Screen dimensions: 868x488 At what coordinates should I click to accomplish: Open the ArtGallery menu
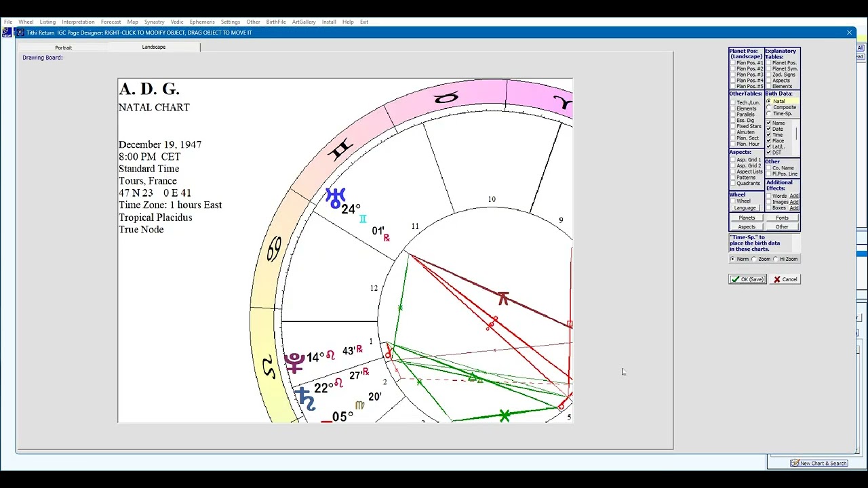[x=304, y=22]
